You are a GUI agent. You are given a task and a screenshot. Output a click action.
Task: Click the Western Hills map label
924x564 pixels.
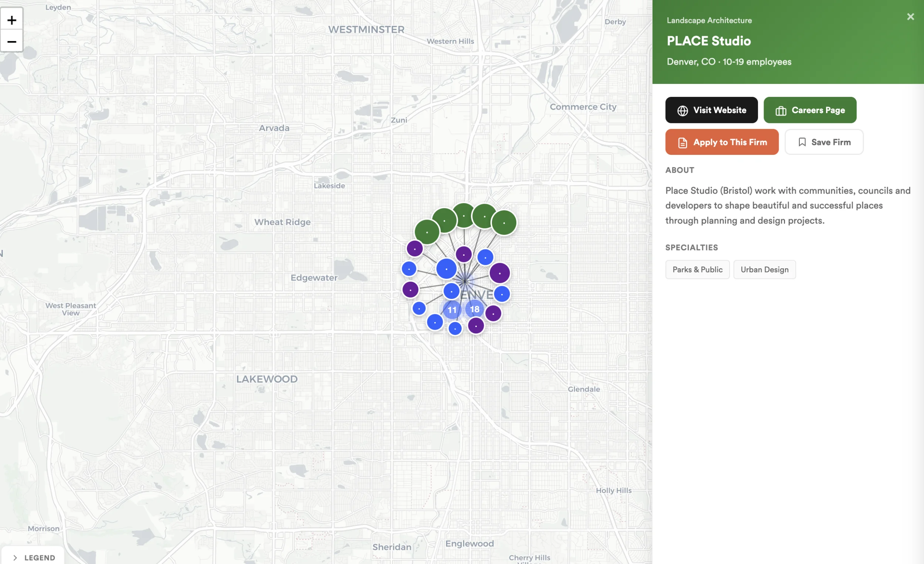tap(451, 41)
